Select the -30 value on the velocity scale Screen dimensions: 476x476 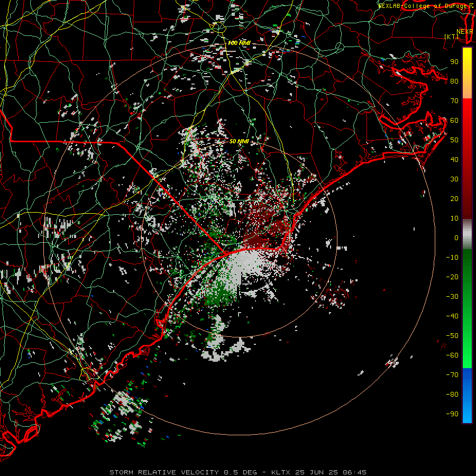452,297
